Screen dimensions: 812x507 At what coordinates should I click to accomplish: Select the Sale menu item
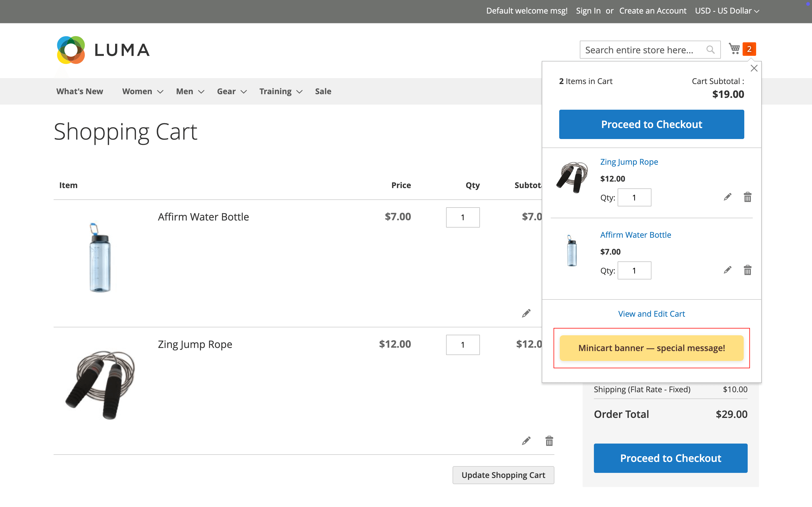(323, 91)
